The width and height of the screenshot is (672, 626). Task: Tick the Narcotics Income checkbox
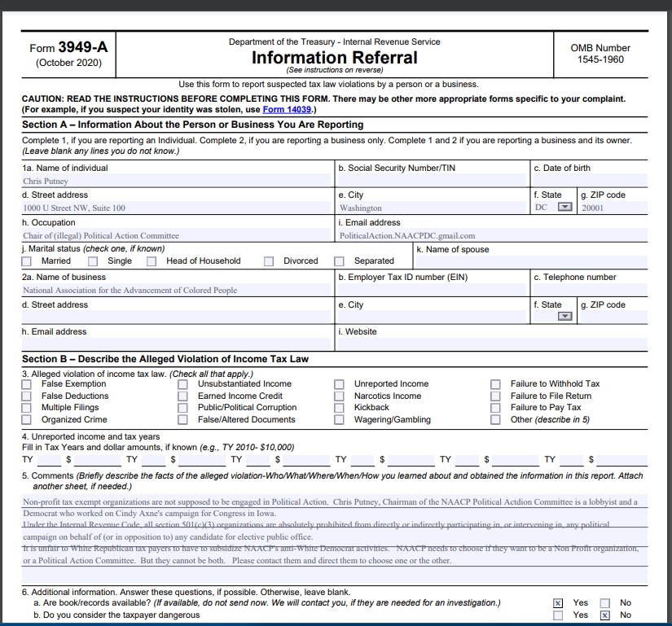pos(339,396)
